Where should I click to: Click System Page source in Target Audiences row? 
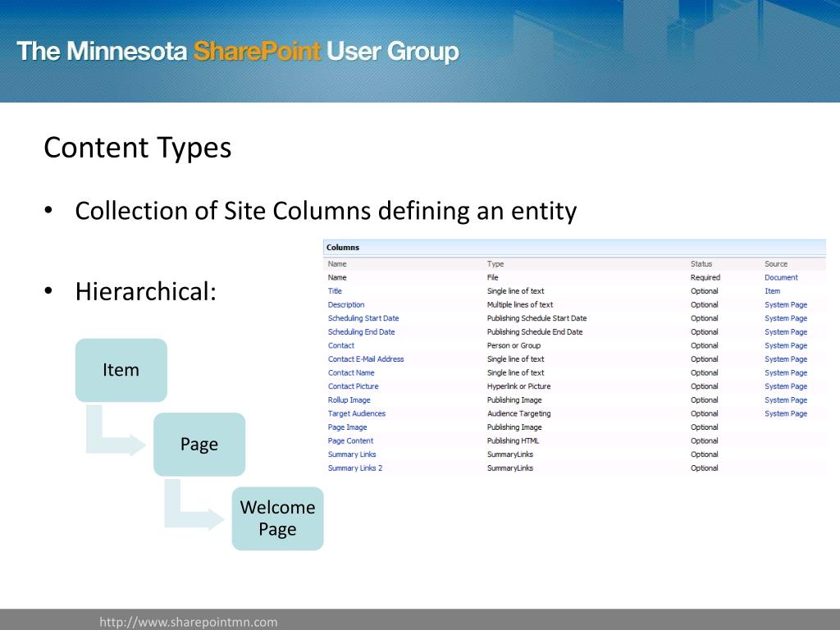pyautogui.click(x=786, y=413)
